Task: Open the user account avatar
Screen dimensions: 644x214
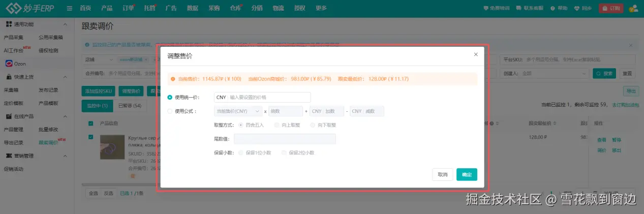Action: [x=633, y=8]
